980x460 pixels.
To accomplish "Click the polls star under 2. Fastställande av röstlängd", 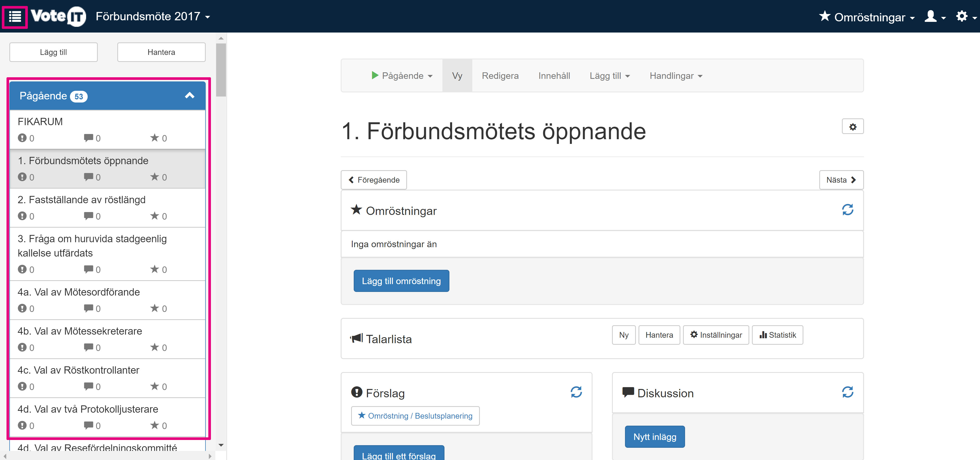I will (x=154, y=216).
